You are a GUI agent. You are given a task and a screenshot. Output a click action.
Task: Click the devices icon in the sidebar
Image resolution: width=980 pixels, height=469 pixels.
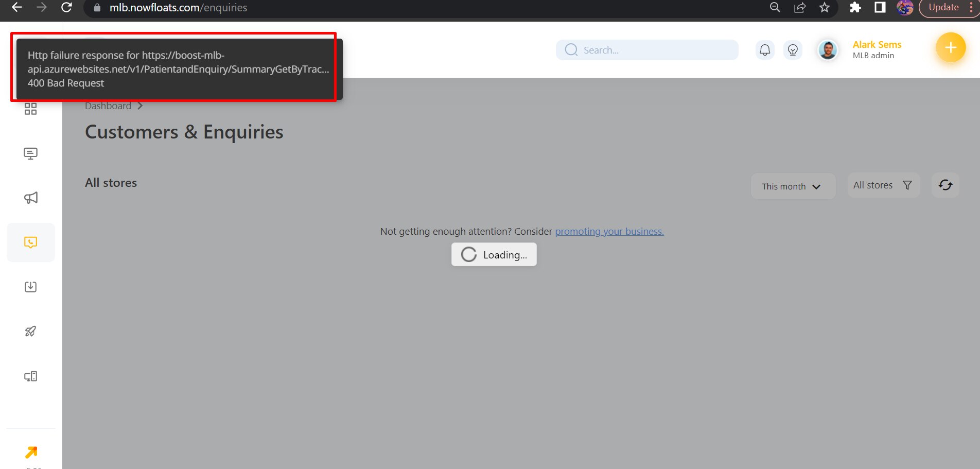coord(30,376)
